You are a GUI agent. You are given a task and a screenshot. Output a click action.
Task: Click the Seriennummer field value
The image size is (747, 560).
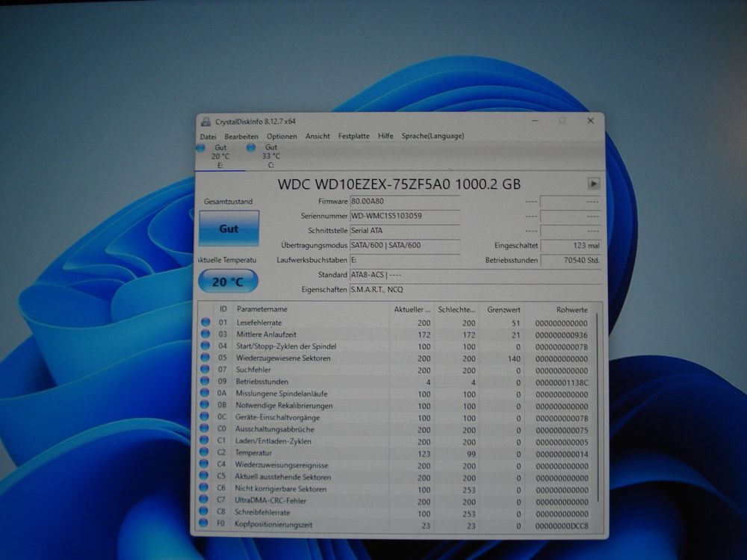pyautogui.click(x=405, y=216)
